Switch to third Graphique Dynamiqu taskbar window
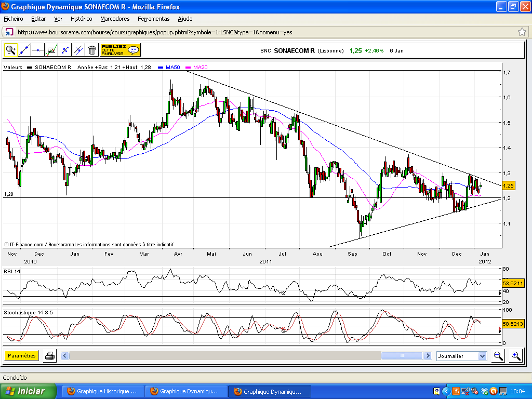 click(x=270, y=391)
